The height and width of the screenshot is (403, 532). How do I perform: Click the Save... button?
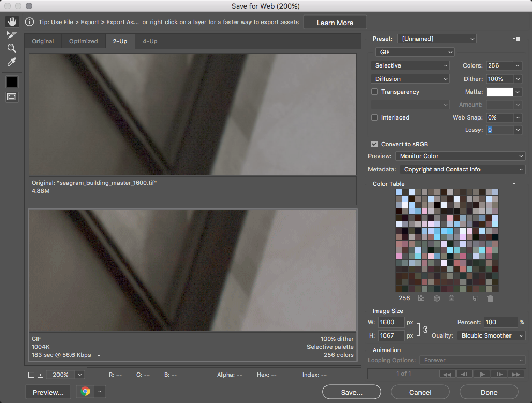[x=351, y=392]
